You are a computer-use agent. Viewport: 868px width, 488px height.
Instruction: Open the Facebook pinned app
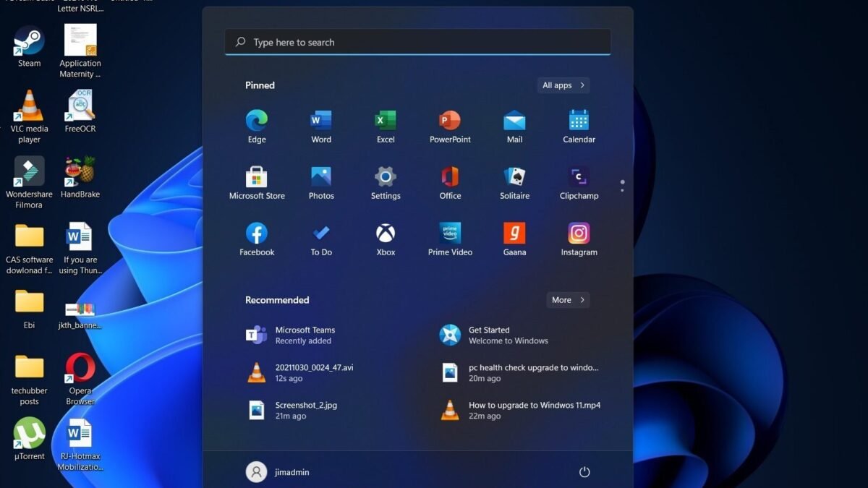coord(257,239)
